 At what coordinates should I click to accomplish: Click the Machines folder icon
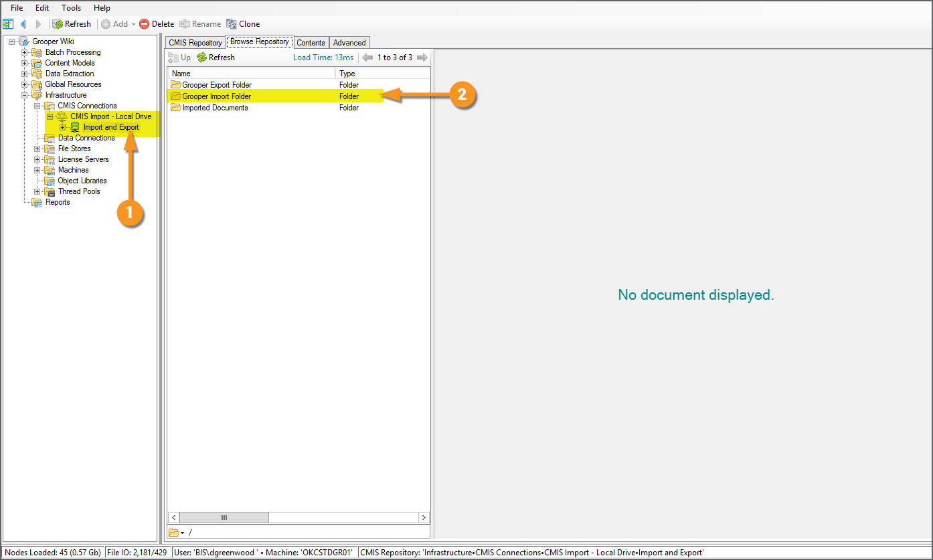50,170
